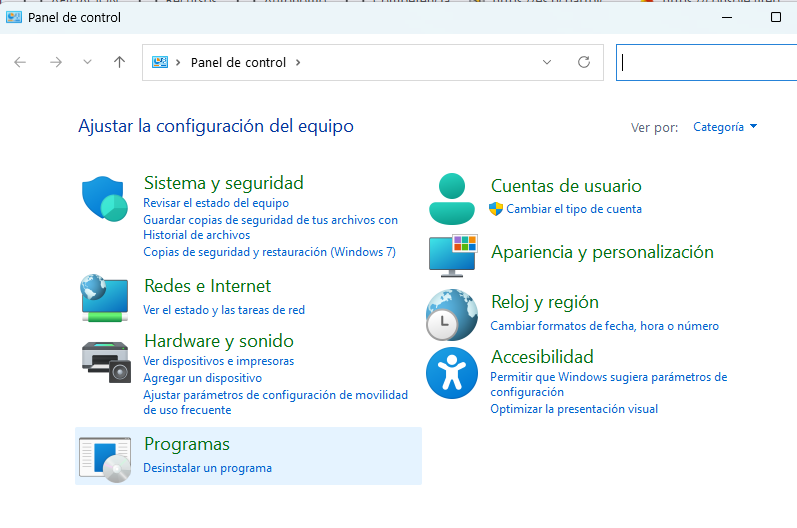Open Redes e Internet category
Viewport: 797px width, 528px height.
click(x=207, y=286)
